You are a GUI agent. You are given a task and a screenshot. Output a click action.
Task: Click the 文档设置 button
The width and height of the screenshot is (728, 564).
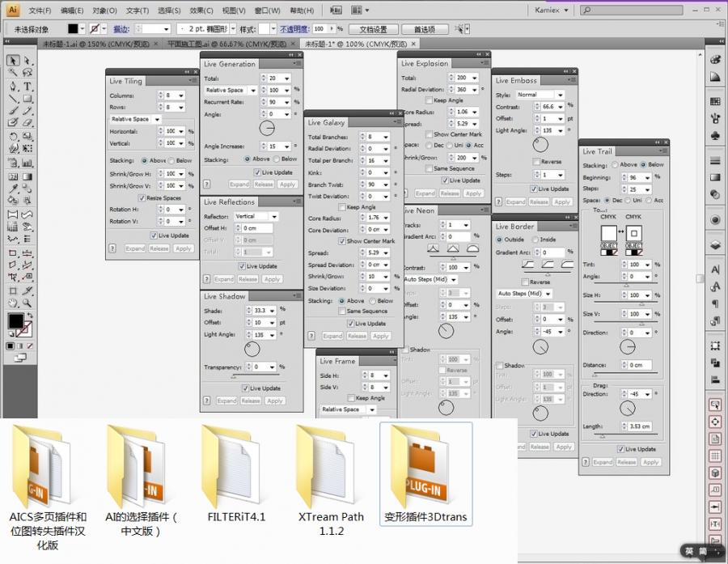pyautogui.click(x=373, y=29)
